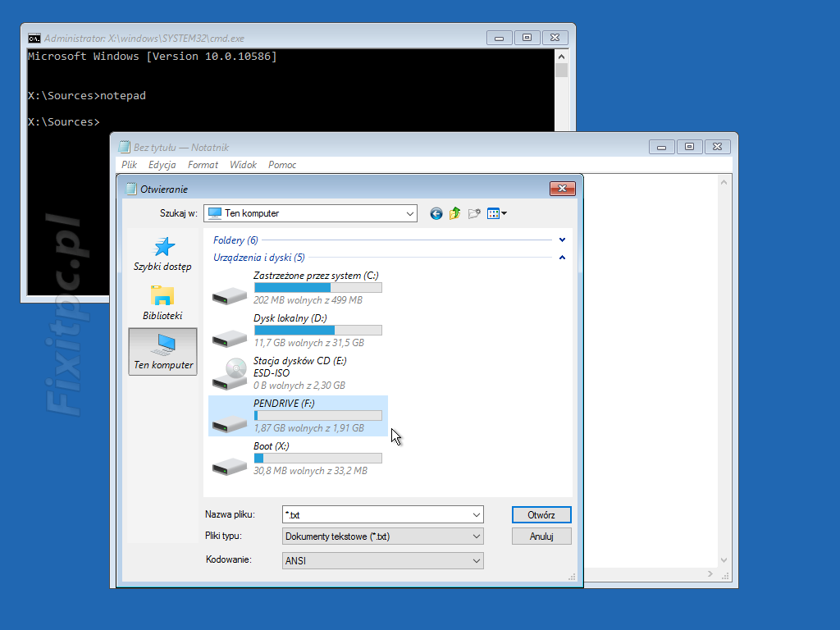840x630 pixels.
Task: Click the "Boot (X:)" label
Action: point(271,446)
